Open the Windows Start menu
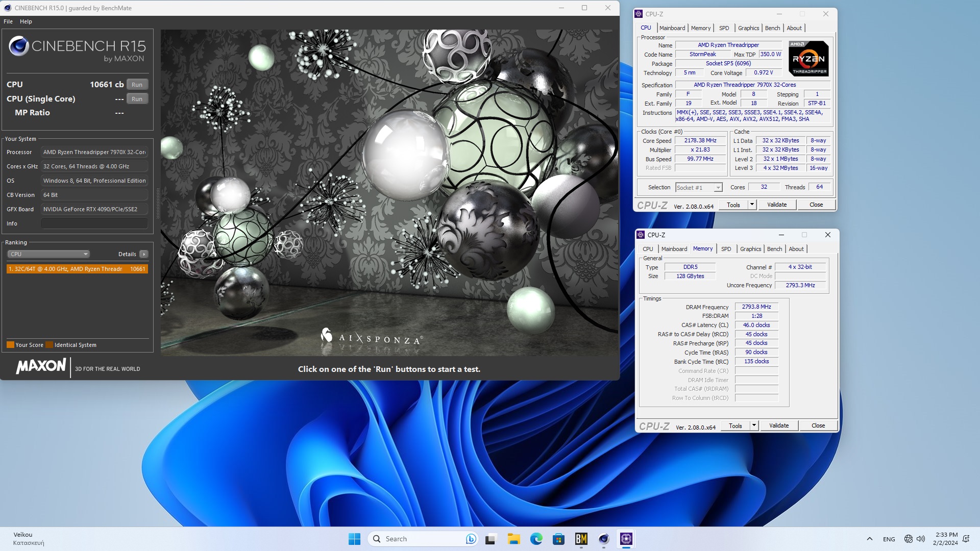The height and width of the screenshot is (551, 980). [x=354, y=539]
